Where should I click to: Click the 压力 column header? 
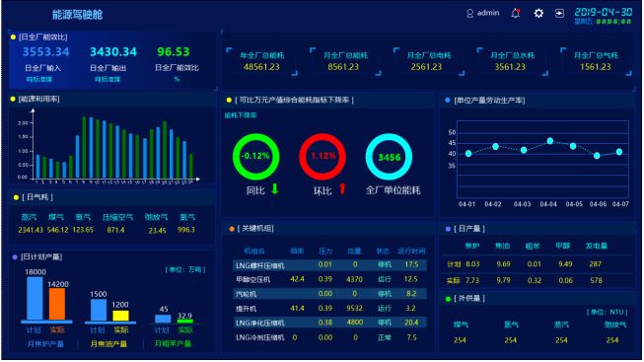tap(325, 252)
